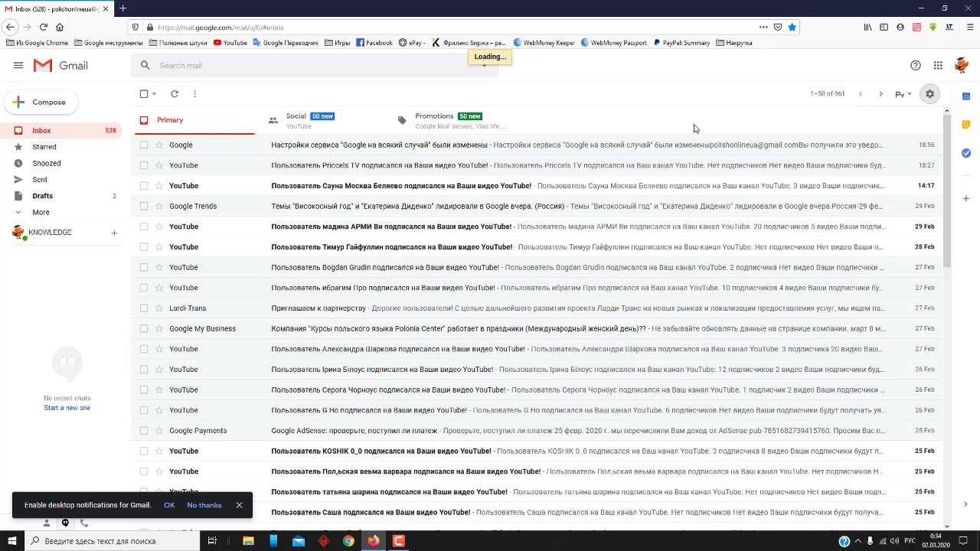Click the Gmail logo
980x551 pixels.
pos(61,66)
